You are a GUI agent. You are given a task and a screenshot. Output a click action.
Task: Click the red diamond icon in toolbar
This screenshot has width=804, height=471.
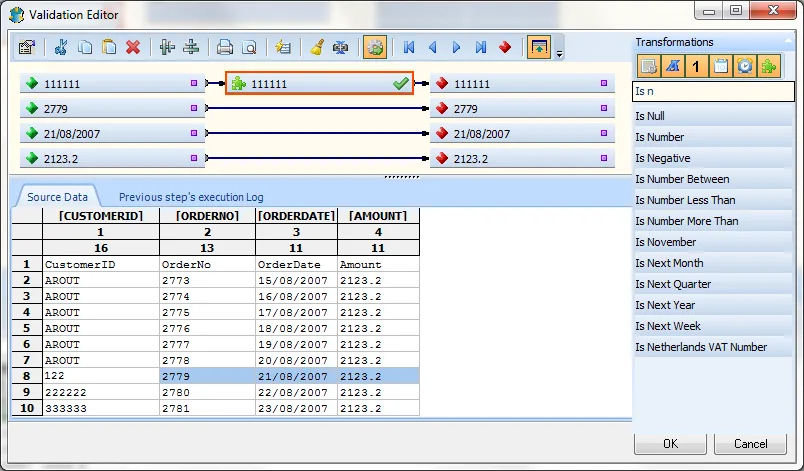pos(505,48)
